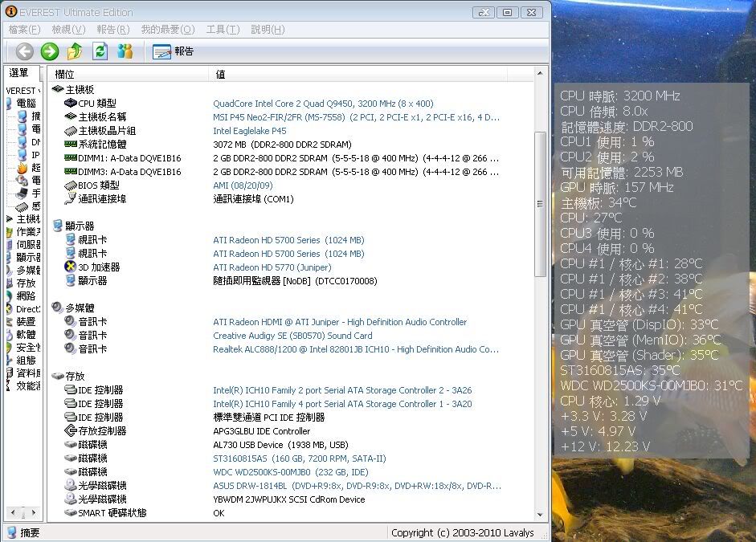
Task: Open the 檔案(F) menu
Action: [x=24, y=30]
